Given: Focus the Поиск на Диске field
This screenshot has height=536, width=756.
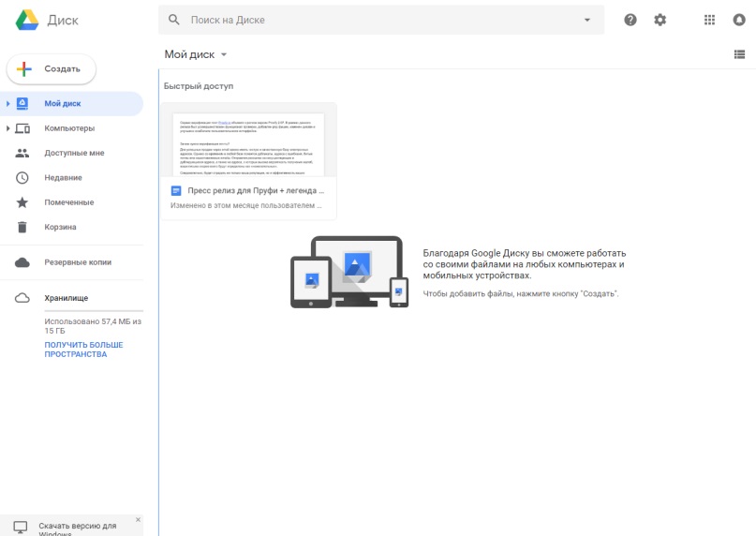Looking at the screenshot, I should (381, 20).
